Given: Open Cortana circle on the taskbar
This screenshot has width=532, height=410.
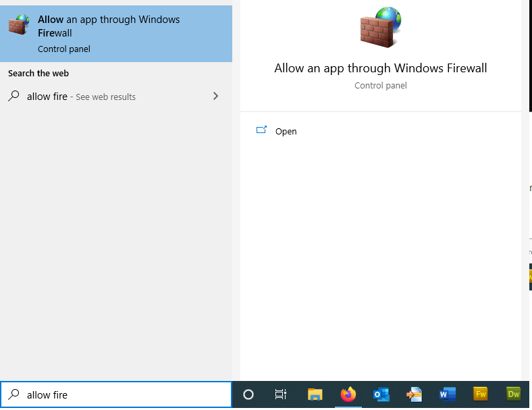Looking at the screenshot, I should click(248, 394).
